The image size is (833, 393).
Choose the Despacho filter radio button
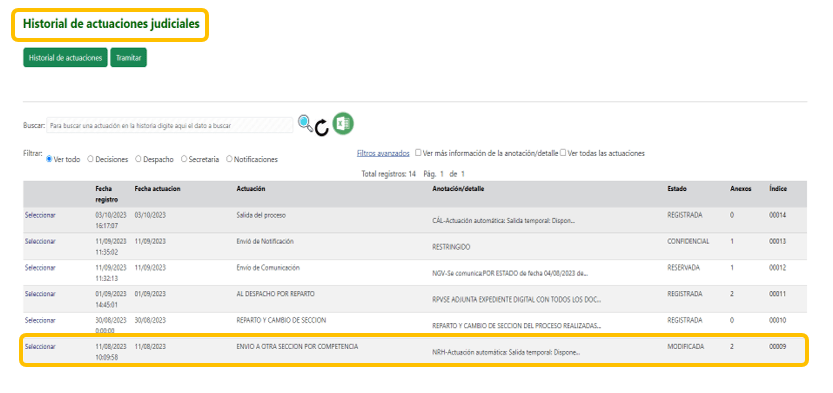coord(138,159)
